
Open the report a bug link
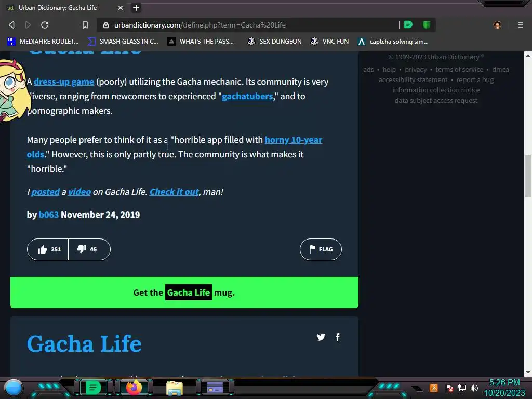point(475,79)
